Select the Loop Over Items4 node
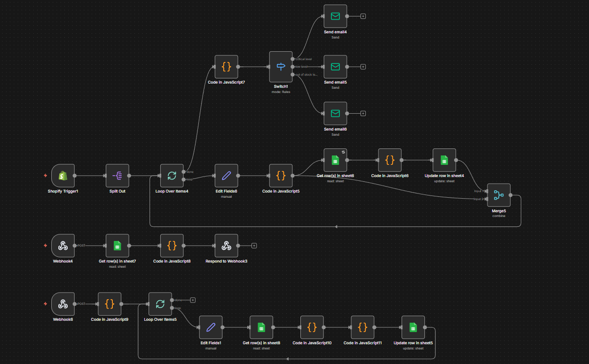Screen dimensions: 589x364 [172, 176]
